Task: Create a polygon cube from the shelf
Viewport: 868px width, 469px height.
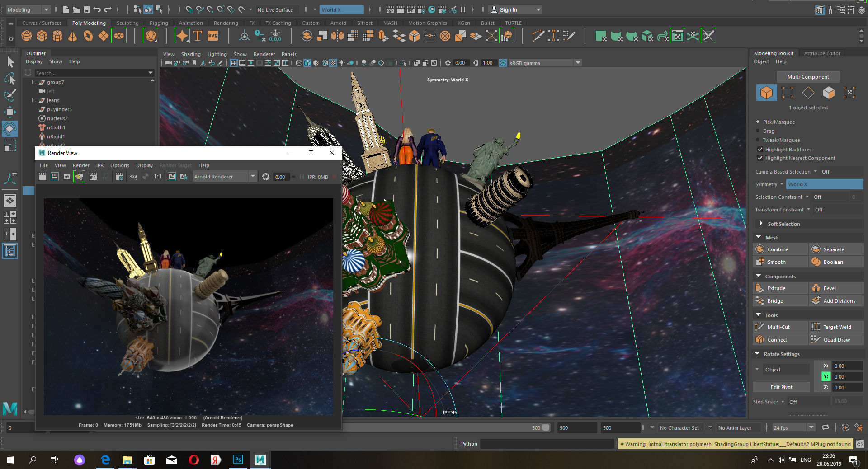Action: click(x=42, y=36)
